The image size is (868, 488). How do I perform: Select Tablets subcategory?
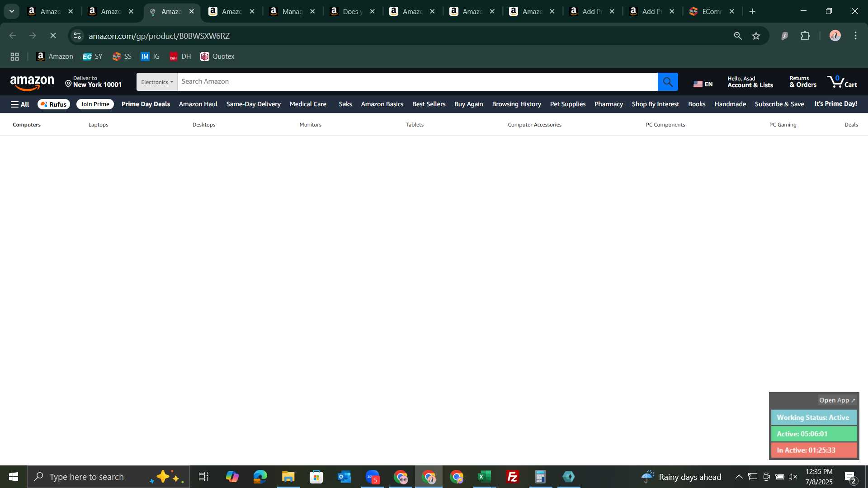click(x=415, y=125)
